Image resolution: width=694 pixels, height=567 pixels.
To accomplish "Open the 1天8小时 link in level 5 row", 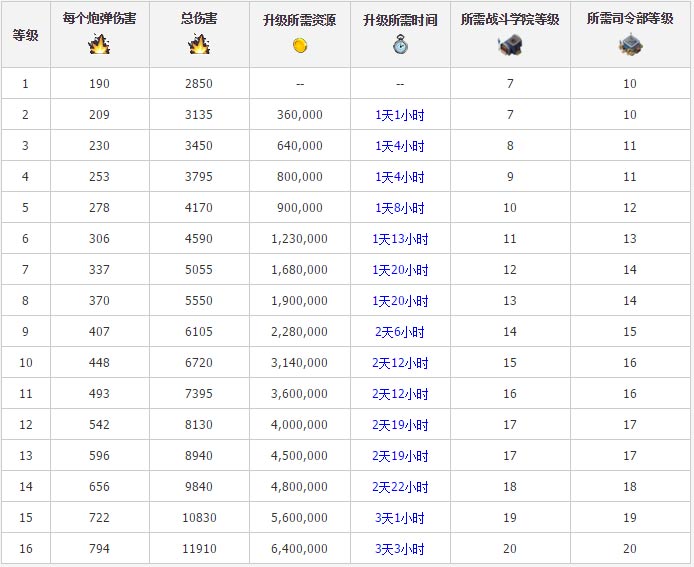I will click(x=400, y=208).
